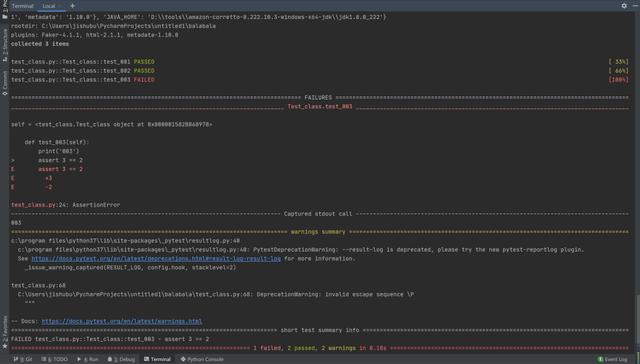
Task: Click 'test_002 PASSED' result line
Action: pos(83,71)
